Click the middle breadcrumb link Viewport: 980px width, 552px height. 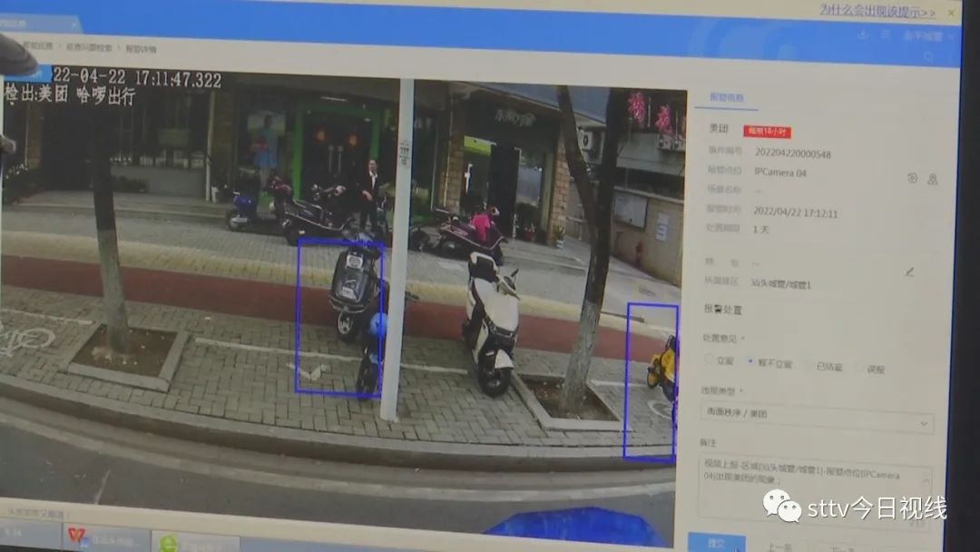pyautogui.click(x=89, y=47)
